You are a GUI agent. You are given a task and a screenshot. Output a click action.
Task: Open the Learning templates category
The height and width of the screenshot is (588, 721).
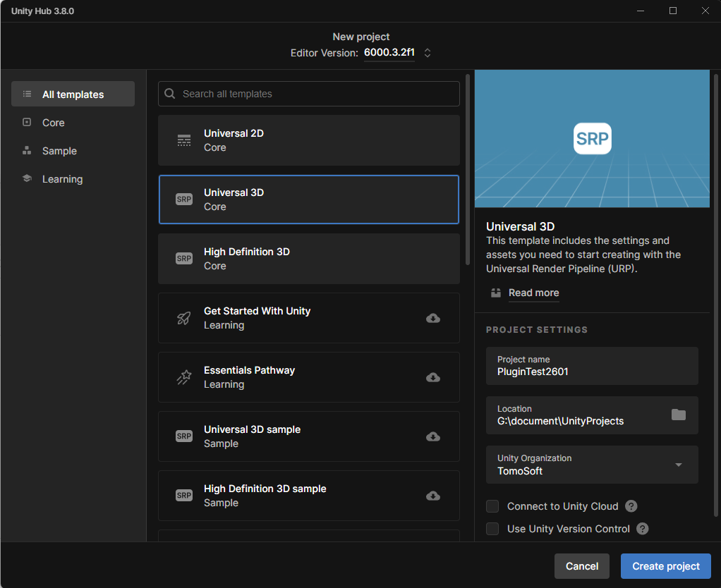(x=62, y=179)
